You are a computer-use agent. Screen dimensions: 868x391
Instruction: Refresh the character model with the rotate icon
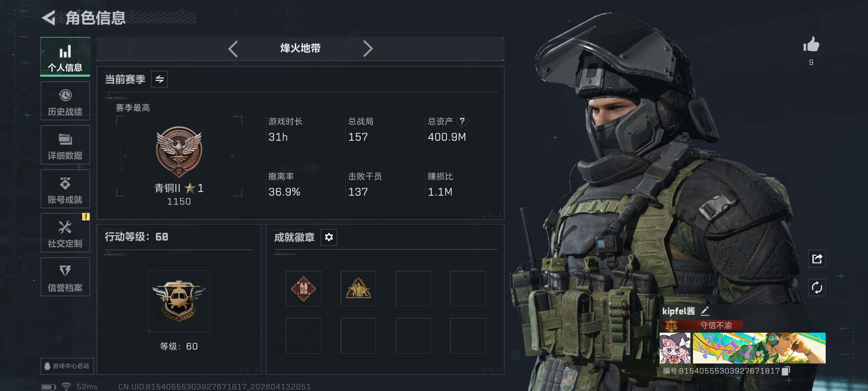(817, 288)
